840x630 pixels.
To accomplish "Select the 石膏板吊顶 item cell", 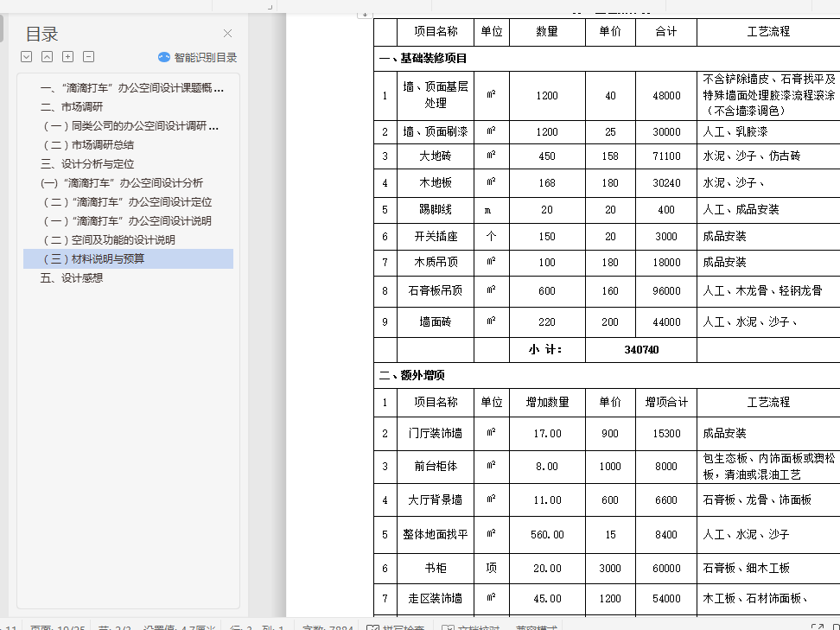I will tap(436, 291).
